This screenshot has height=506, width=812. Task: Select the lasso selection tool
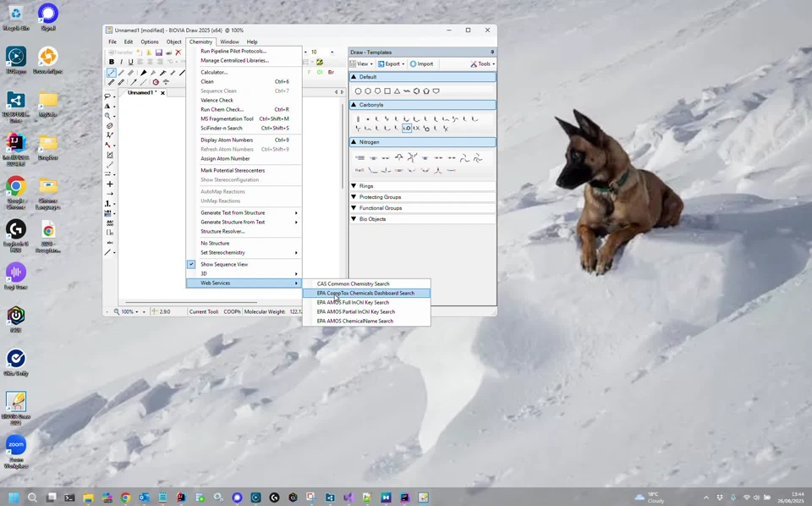(x=109, y=96)
